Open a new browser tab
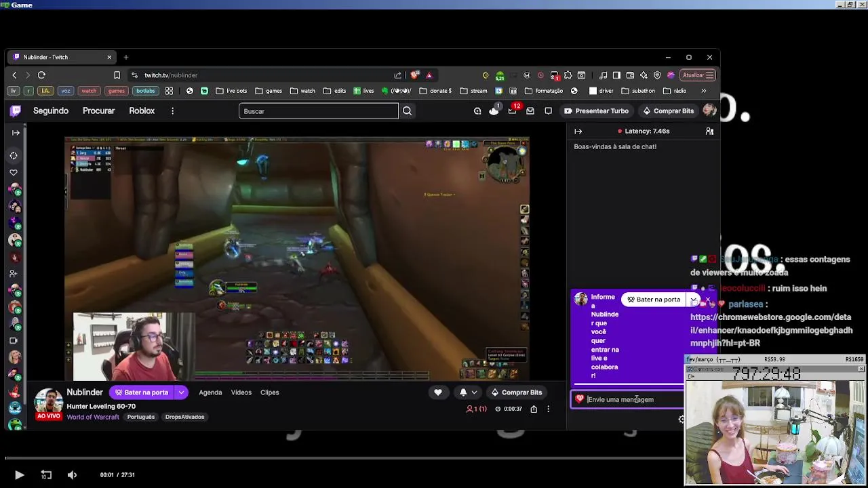The width and height of the screenshot is (868, 488). 125,58
